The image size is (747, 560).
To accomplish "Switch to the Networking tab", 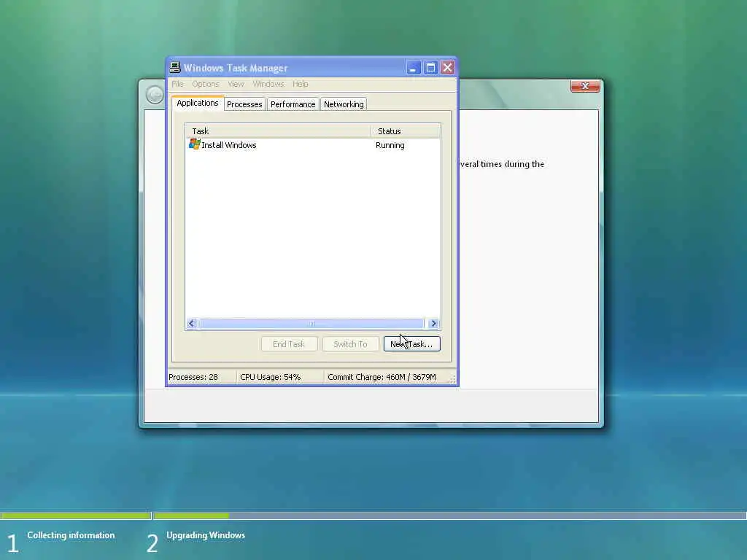I will coord(344,104).
